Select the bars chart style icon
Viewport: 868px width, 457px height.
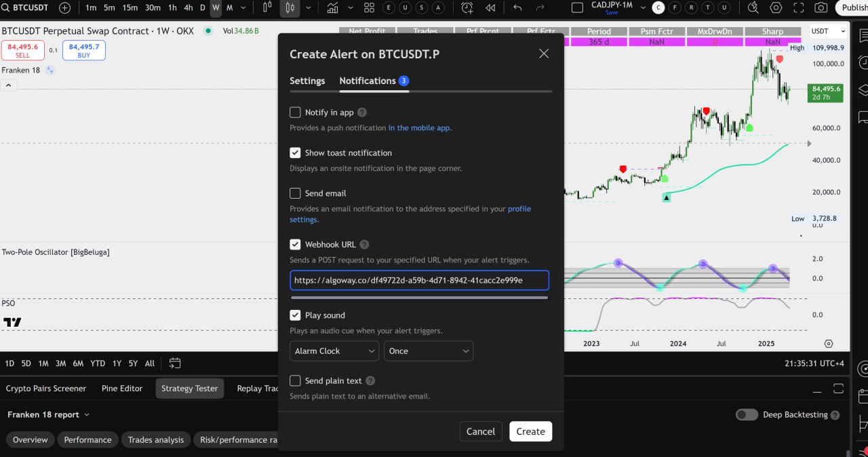pos(267,8)
